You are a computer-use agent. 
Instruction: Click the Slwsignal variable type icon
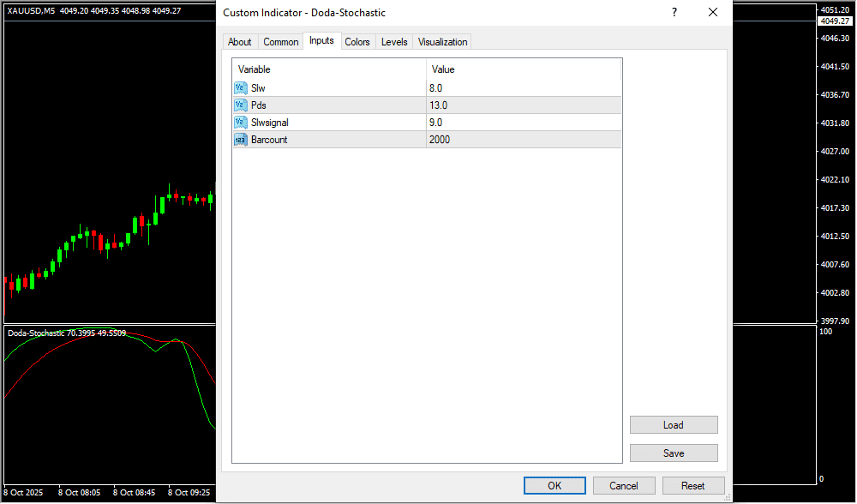point(240,122)
